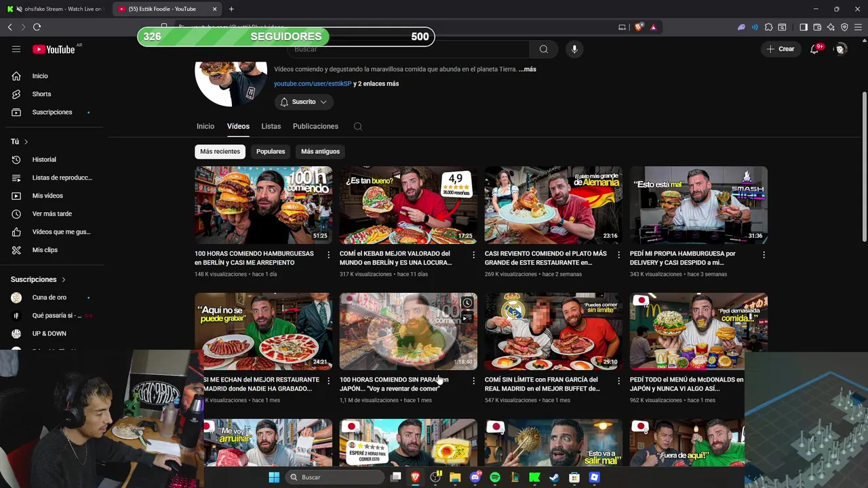Open more options for KEBAB video
This screenshot has height=488, width=868.
point(473,255)
